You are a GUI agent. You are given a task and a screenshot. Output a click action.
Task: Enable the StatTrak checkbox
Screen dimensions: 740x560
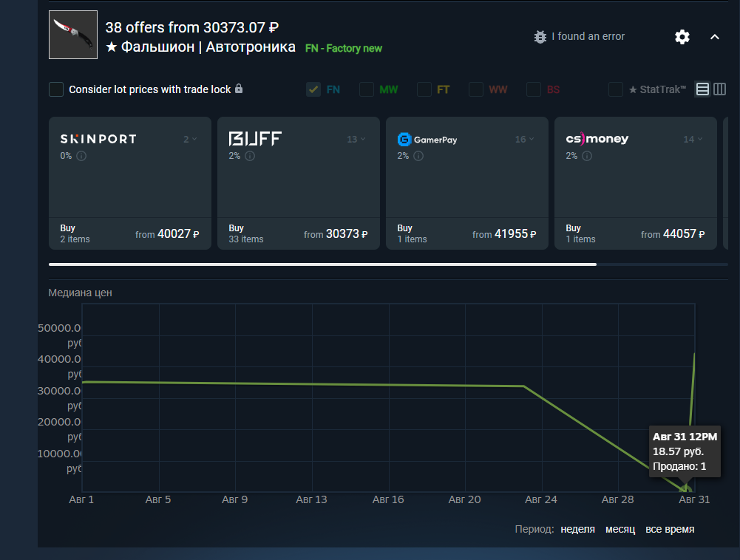click(615, 89)
